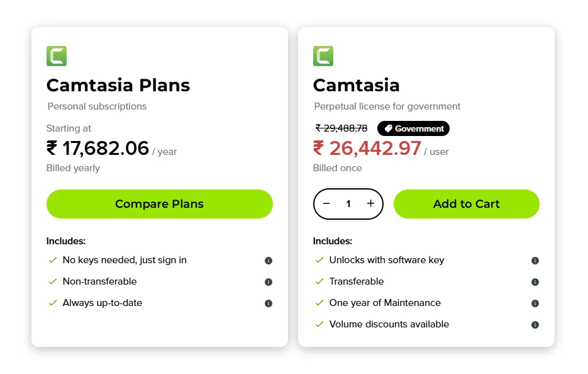
Task: Click the Camtasia Plans heading
Action: 118,85
